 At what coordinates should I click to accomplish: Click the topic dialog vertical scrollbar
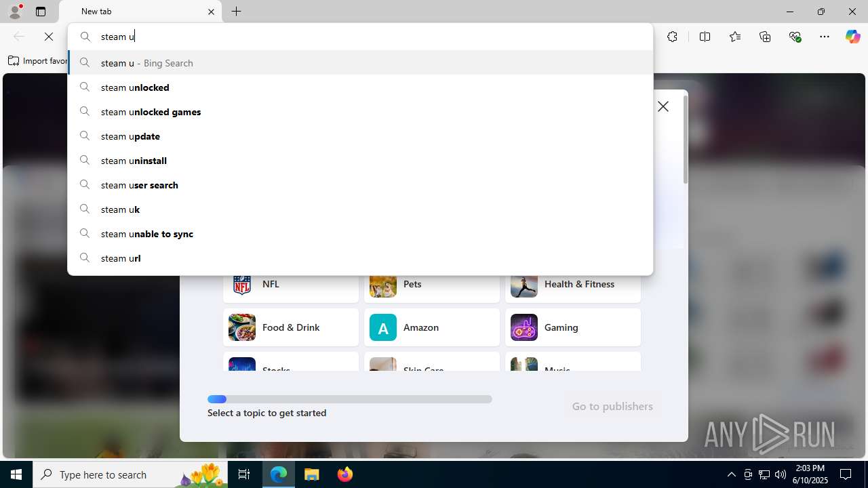click(686, 140)
